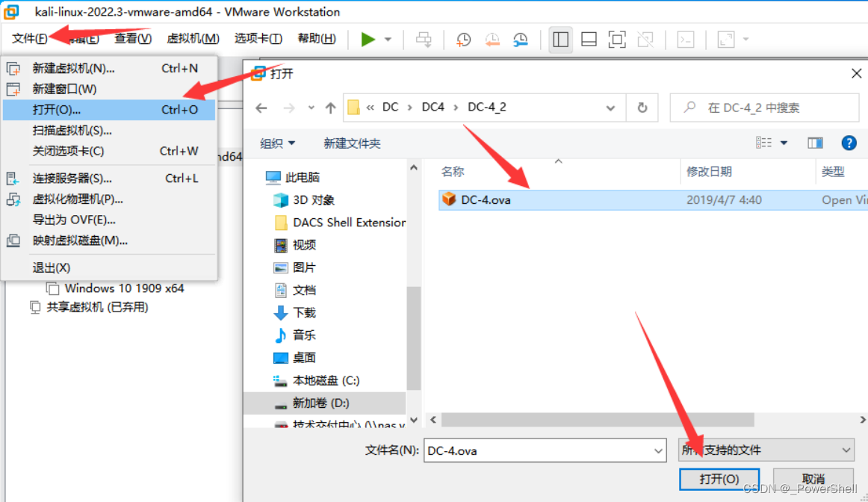868x502 pixels.
Task: Open the snapshot manager icon
Action: click(521, 40)
